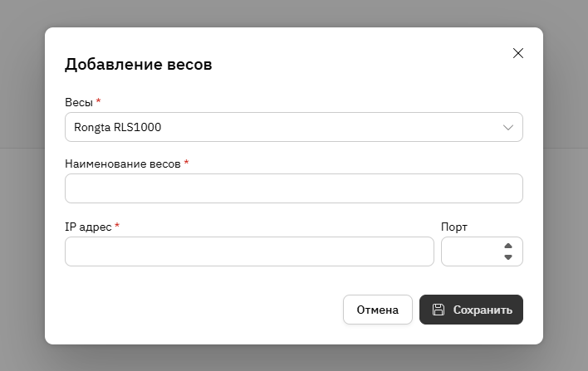Increase Порт value with up arrow
Image resolution: width=588 pixels, height=371 pixels.
click(x=508, y=246)
